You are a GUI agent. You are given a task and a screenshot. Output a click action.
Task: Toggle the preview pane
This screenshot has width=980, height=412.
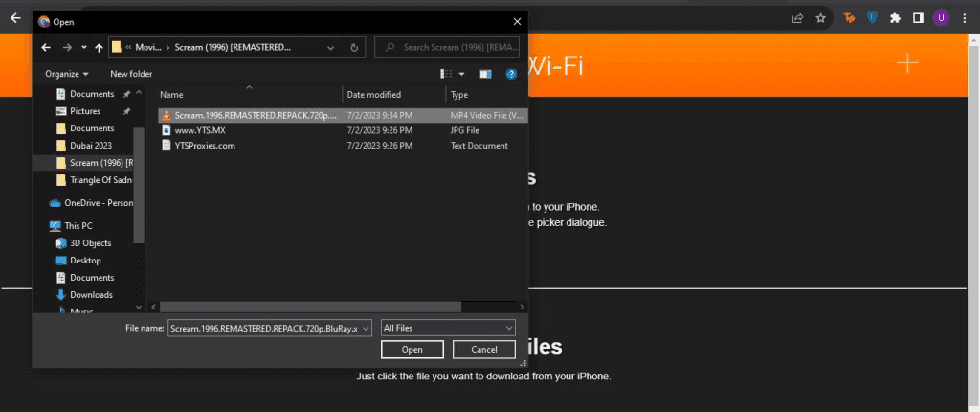coord(485,74)
